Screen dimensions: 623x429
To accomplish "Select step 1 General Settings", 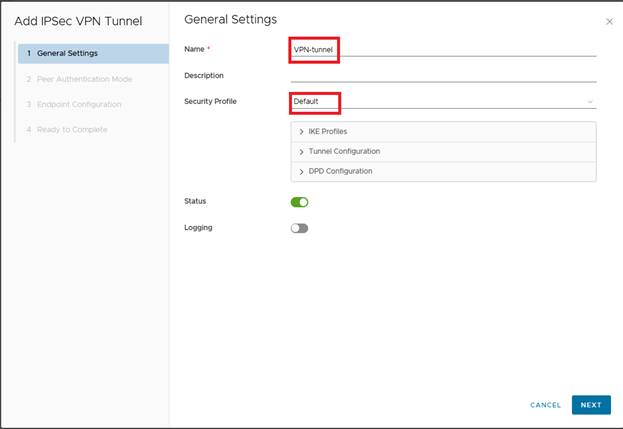I will [x=91, y=53].
